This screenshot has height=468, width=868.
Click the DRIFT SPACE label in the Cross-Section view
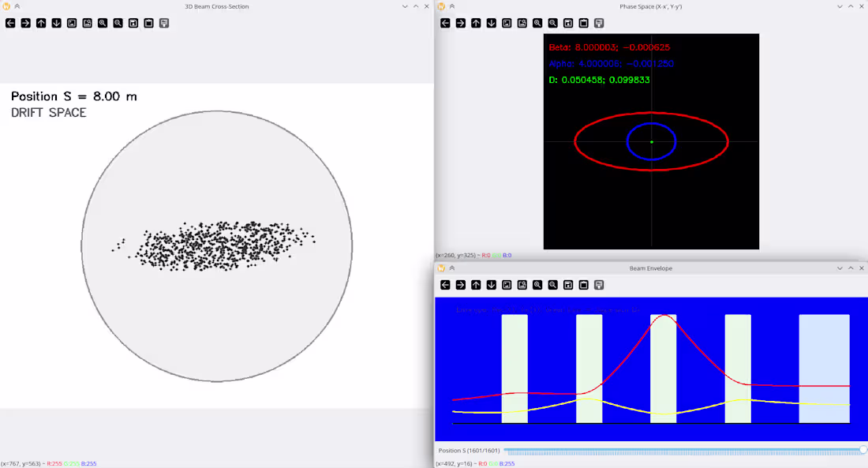point(47,112)
